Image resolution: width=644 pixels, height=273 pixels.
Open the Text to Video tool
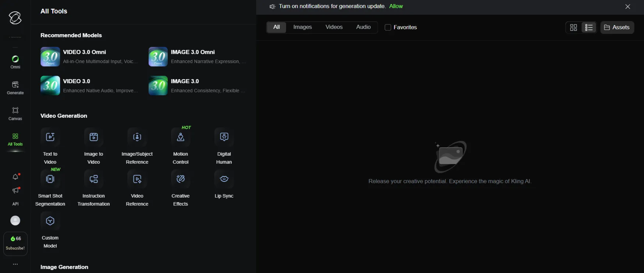coord(50,146)
